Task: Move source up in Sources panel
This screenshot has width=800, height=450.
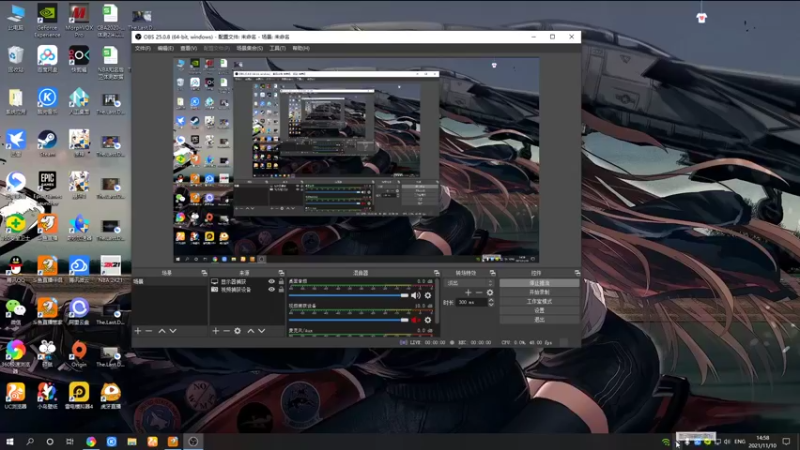Action: pyautogui.click(x=251, y=331)
